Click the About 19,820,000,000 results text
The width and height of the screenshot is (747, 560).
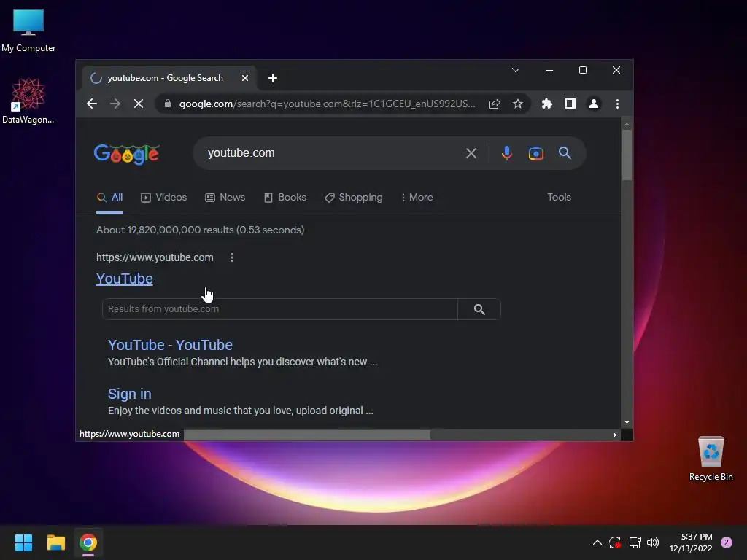click(200, 230)
